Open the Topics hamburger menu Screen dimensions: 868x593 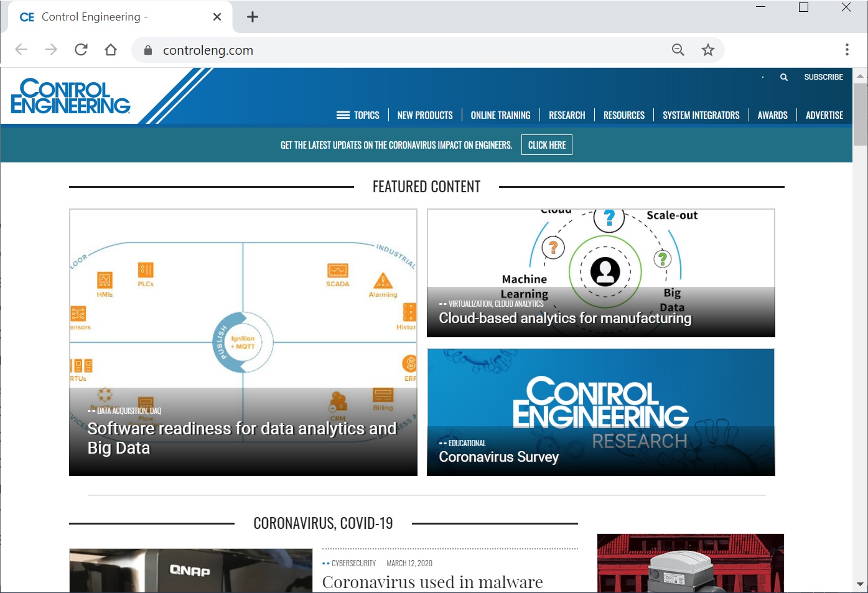[358, 115]
